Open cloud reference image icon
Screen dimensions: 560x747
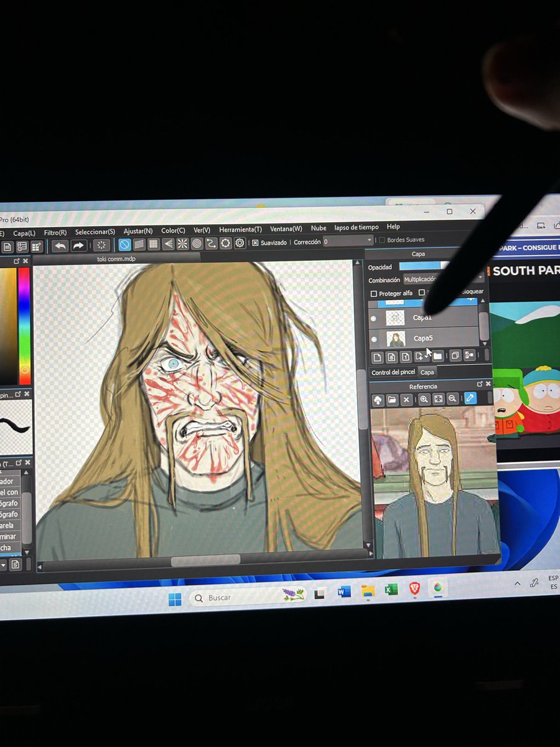(x=378, y=400)
